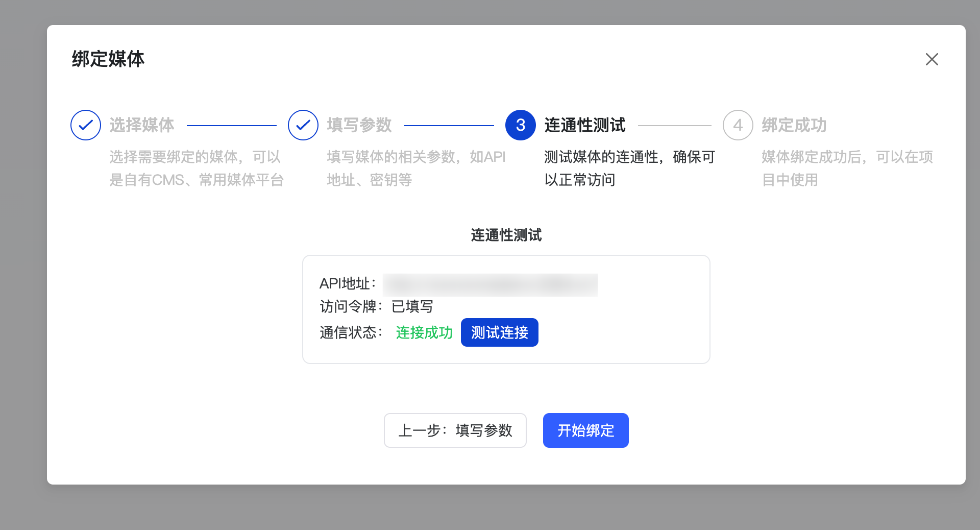This screenshot has width=980, height=530.
Task: Click the green 连接成功 status text
Action: tap(424, 332)
